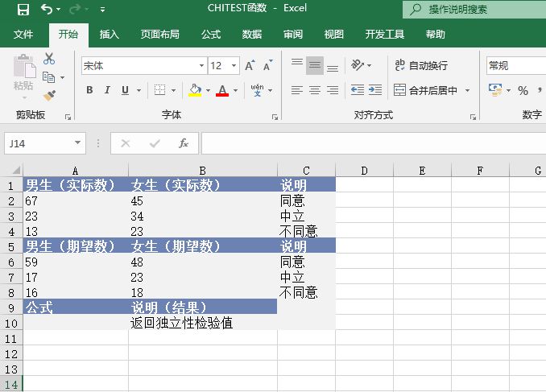Click the Insert Function fx icon
This screenshot has width=546, height=392.
click(184, 143)
